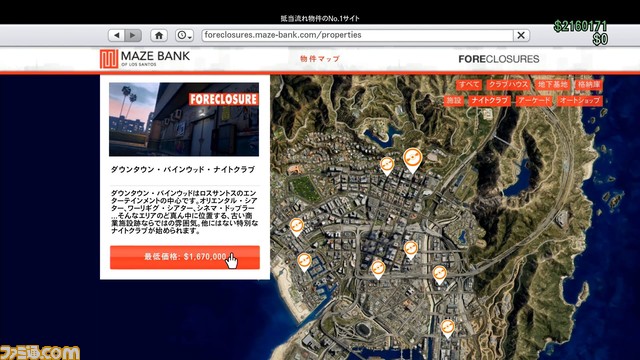Click the Maze Bank logo
The image size is (640, 360).
pos(145,59)
